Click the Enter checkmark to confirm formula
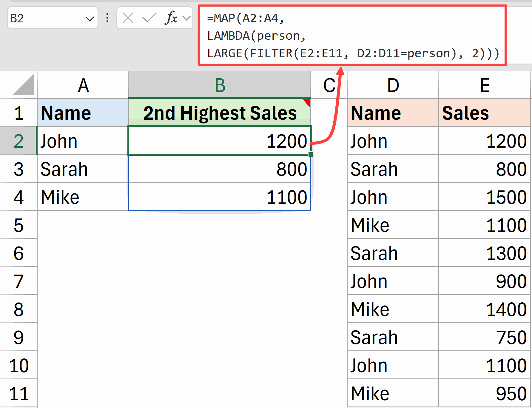This screenshot has height=408, width=532. (149, 18)
